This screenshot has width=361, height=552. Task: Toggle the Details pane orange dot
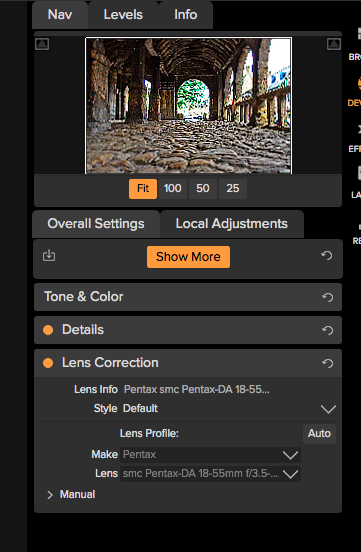(48, 330)
